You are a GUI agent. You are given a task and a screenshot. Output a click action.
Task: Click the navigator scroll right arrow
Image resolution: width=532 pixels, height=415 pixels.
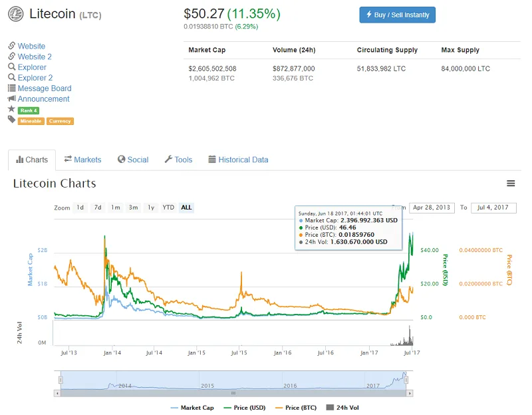pos(410,393)
